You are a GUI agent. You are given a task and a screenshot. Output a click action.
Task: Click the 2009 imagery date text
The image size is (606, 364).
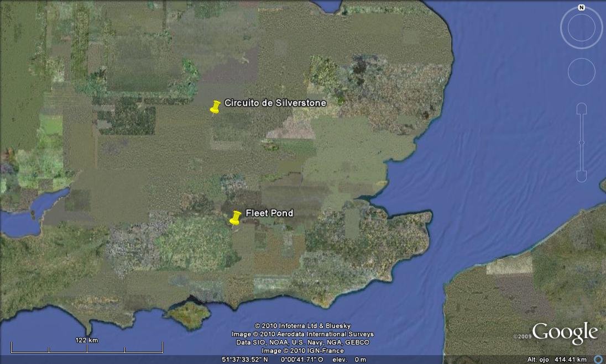point(521,336)
